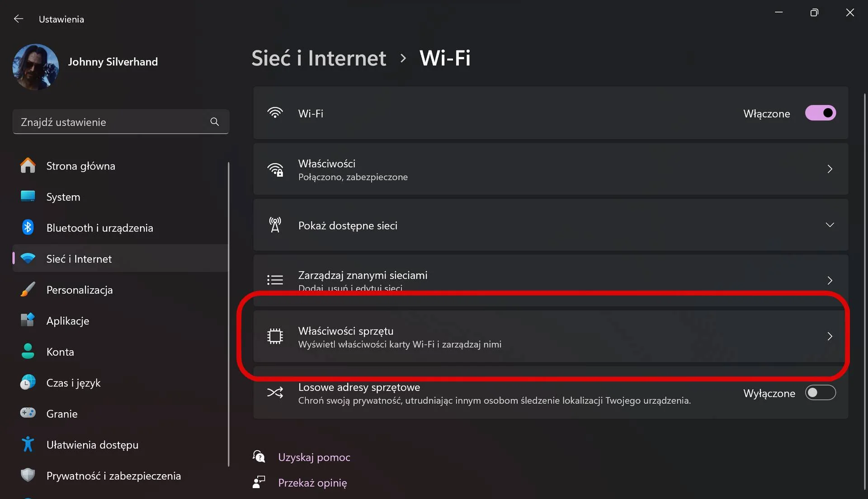Screen dimensions: 868x499
Task: Click the Personalizacja paintbrush icon
Action: [x=28, y=289]
